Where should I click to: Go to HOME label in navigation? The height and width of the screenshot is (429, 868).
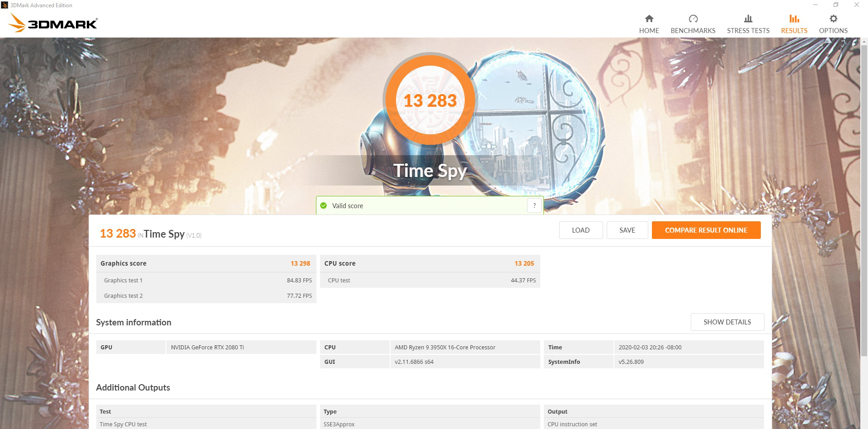649,30
